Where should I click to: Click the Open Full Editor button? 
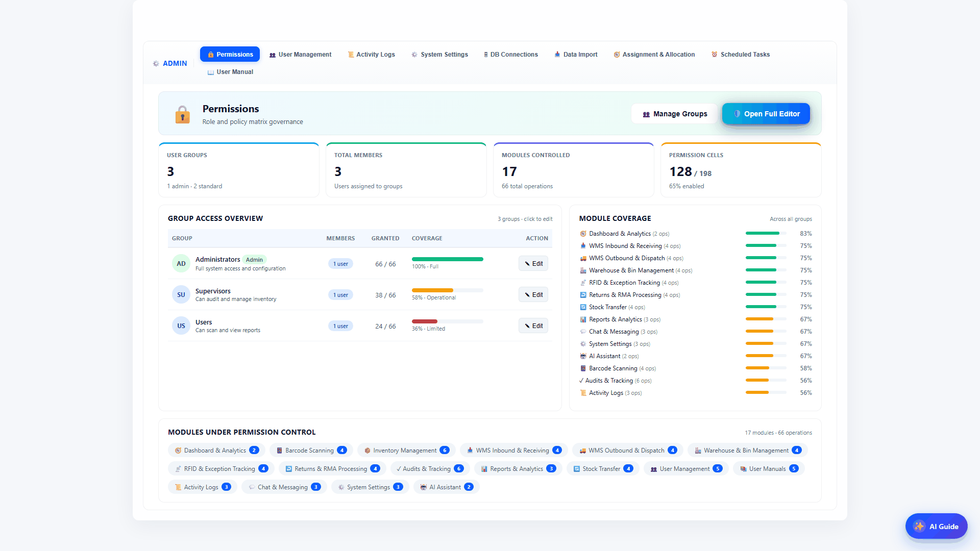point(766,114)
